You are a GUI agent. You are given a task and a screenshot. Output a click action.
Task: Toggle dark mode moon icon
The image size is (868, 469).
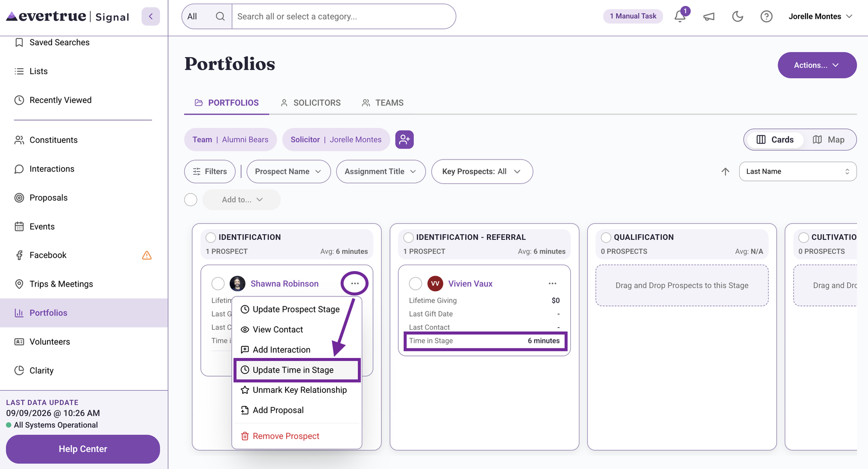(x=738, y=17)
